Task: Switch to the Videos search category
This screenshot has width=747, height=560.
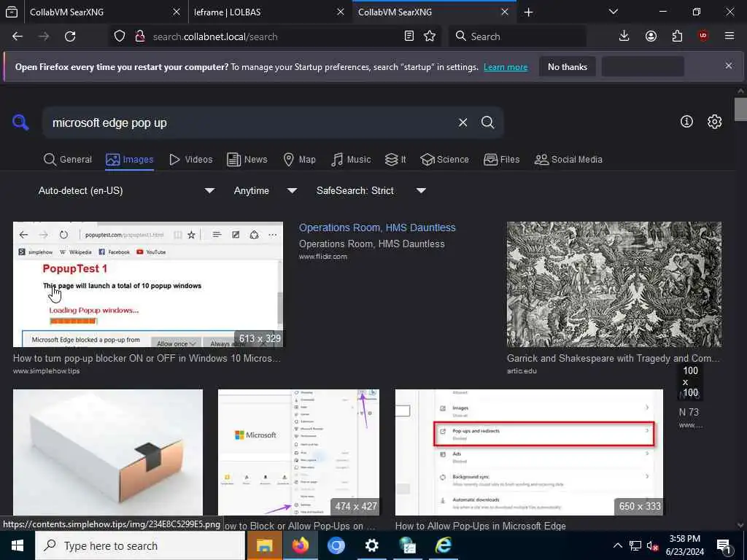Action: pos(190,160)
